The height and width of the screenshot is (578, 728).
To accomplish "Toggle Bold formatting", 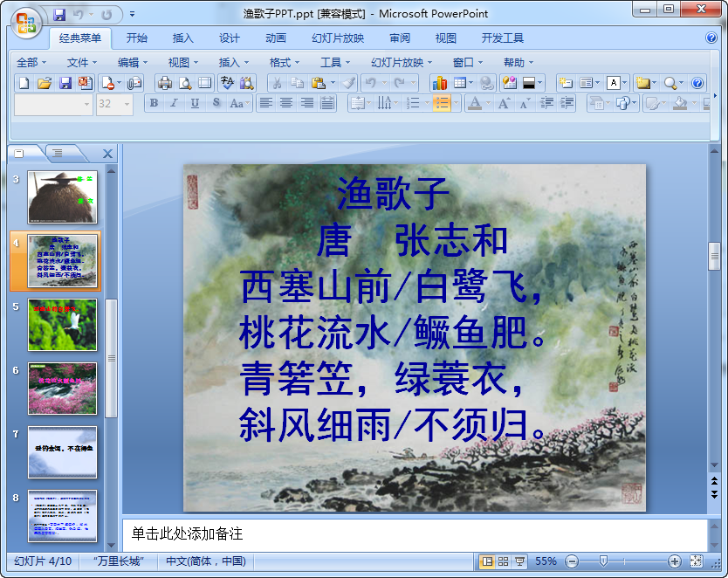I will pyautogui.click(x=154, y=103).
